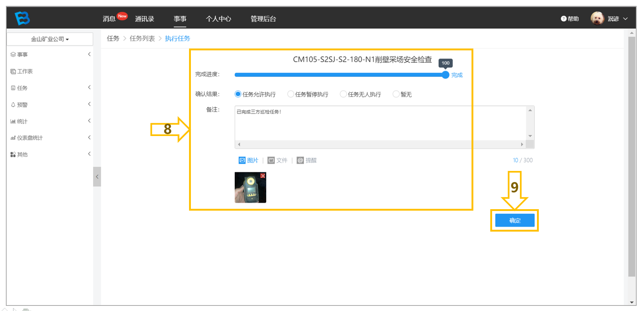
Task: Collapse the sidebar with the arrow handle
Action: click(97, 176)
